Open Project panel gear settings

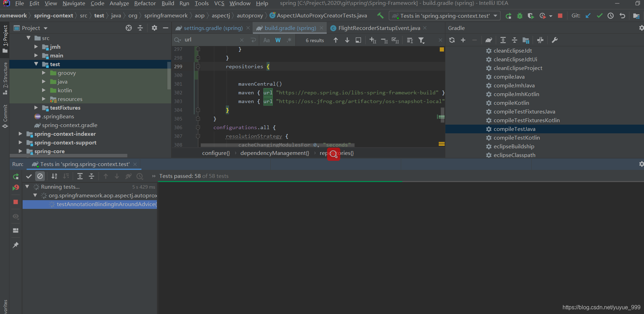coord(154,28)
